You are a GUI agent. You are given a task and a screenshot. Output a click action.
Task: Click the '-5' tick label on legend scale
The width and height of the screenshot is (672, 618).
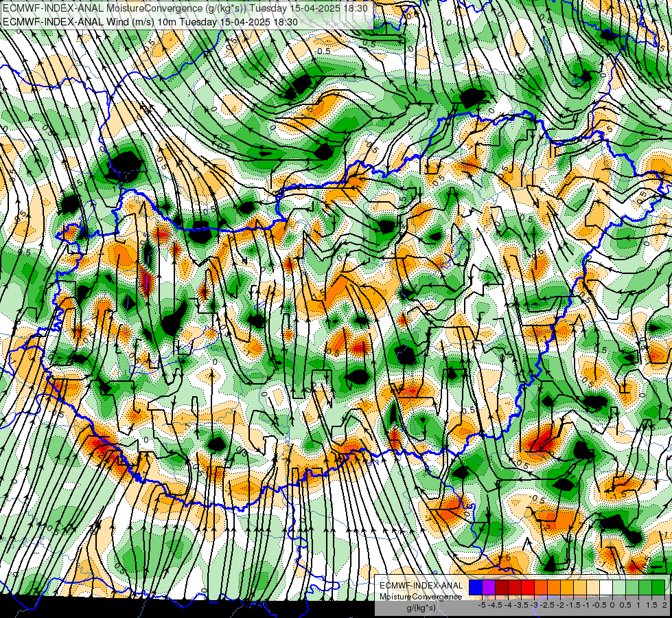[x=482, y=605]
